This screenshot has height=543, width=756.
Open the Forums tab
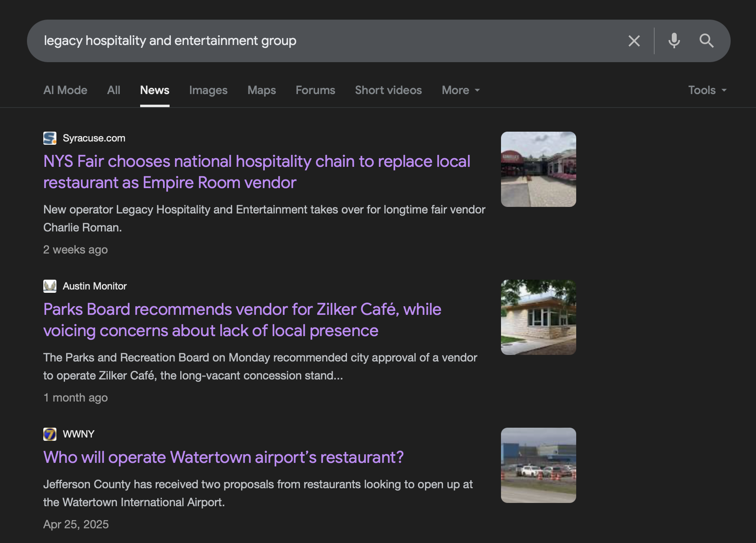315,90
